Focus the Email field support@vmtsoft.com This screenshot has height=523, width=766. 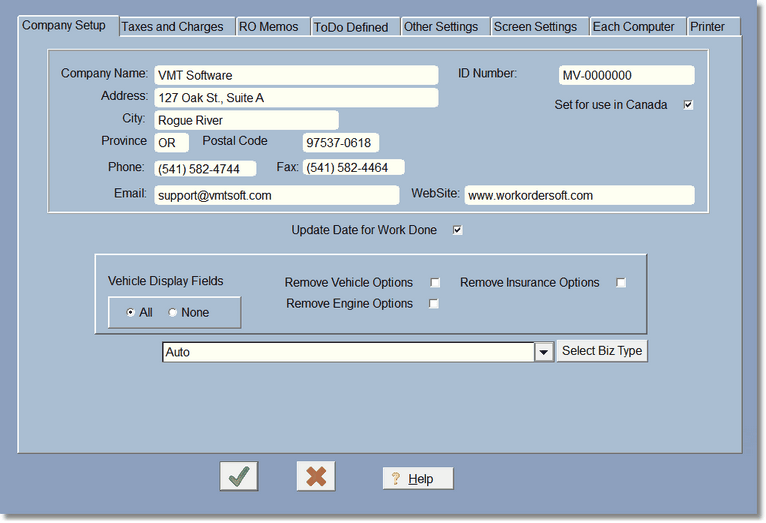point(277,195)
